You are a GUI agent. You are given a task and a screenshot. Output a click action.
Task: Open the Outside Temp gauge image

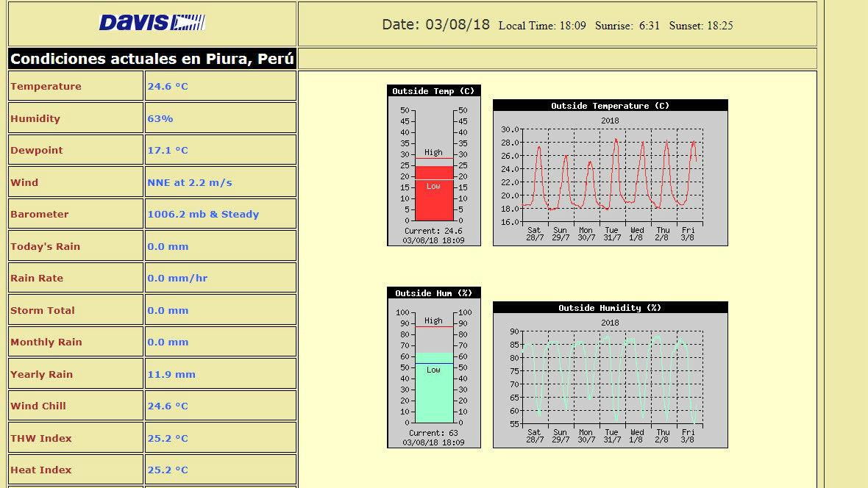point(434,165)
